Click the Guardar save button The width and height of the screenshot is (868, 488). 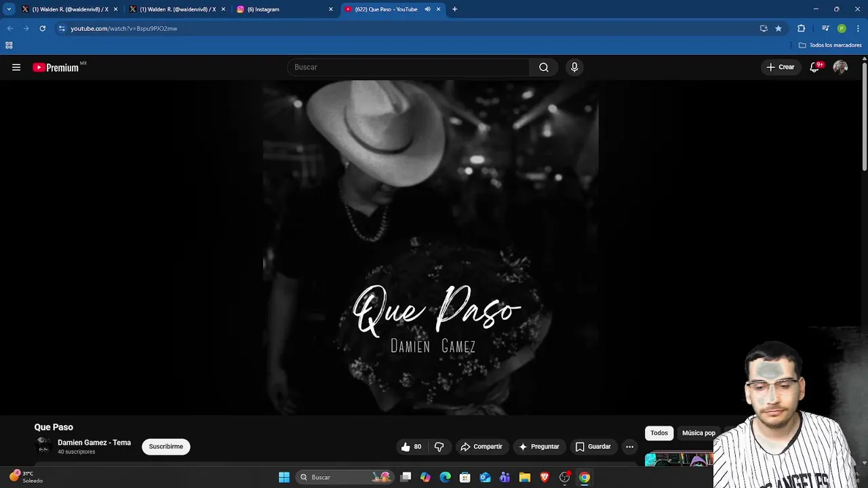[593, 447]
